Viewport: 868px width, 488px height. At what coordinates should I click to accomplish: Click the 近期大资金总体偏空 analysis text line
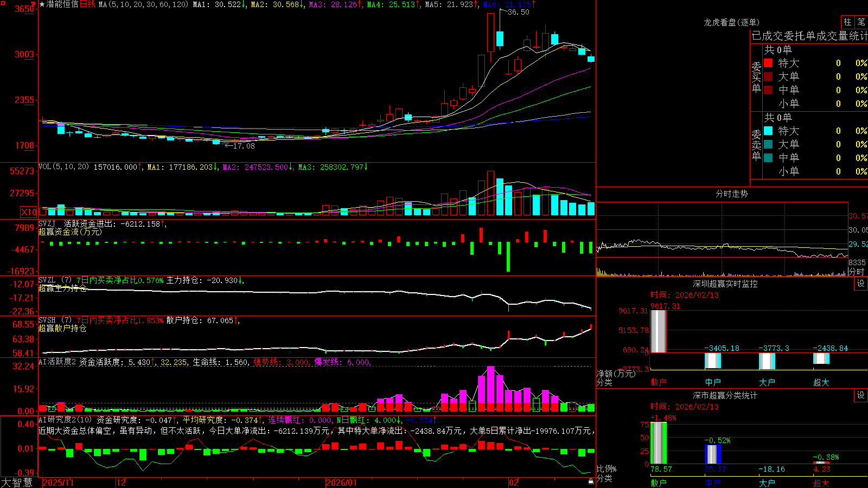(x=317, y=431)
